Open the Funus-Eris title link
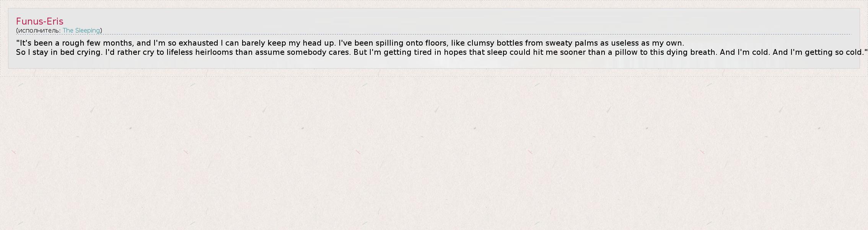The width and height of the screenshot is (868, 230). click(39, 21)
